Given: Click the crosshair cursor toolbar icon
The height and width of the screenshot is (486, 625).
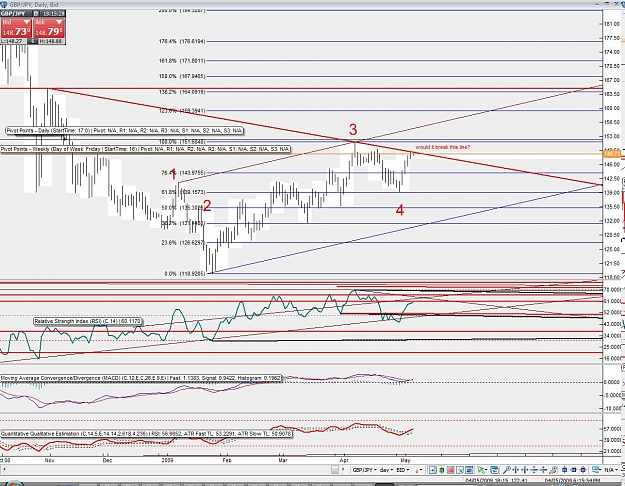Looking at the screenshot, I should [x=432, y=470].
